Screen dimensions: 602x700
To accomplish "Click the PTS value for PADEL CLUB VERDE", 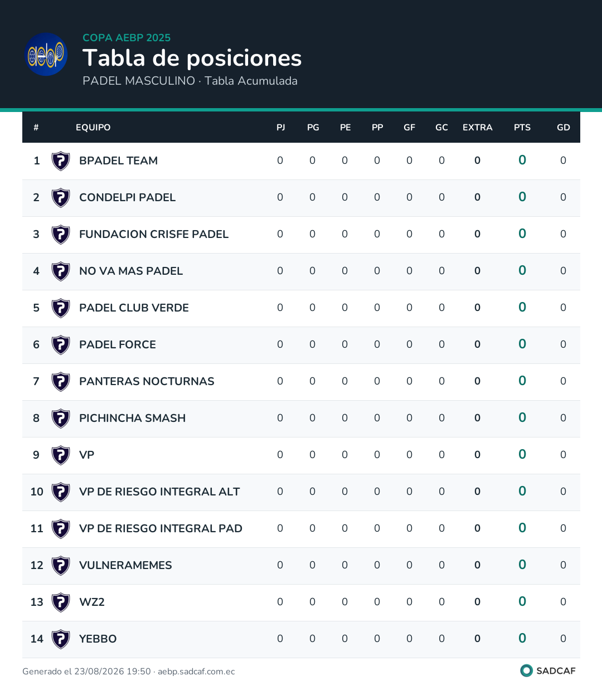I will pos(522,307).
